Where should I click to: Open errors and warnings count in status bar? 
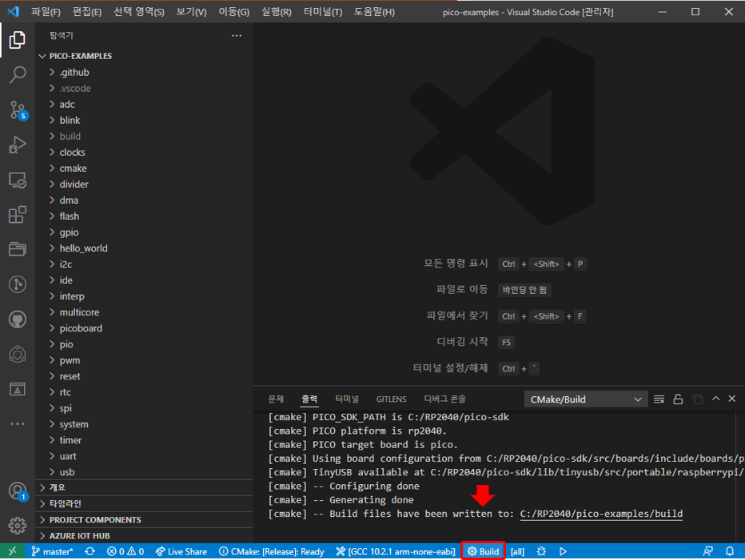click(x=125, y=551)
